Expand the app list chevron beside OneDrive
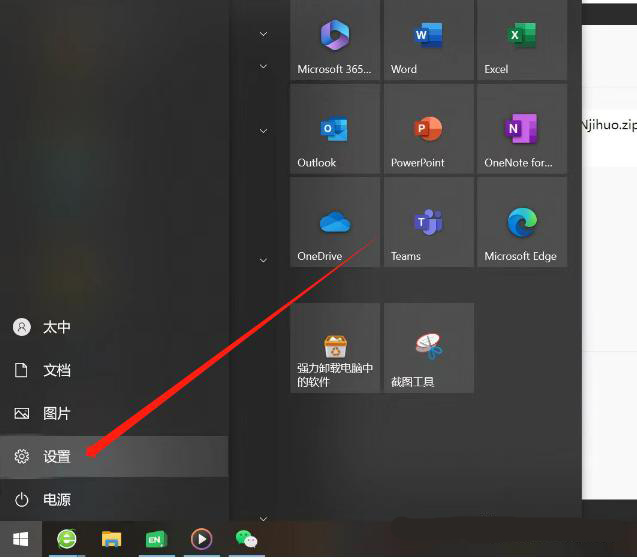The image size is (637, 559). coord(263,260)
